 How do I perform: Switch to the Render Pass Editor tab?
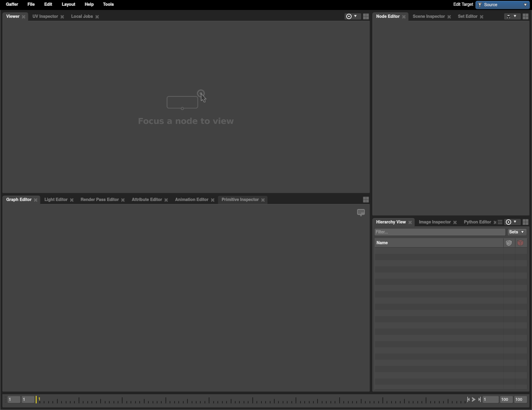pyautogui.click(x=100, y=199)
